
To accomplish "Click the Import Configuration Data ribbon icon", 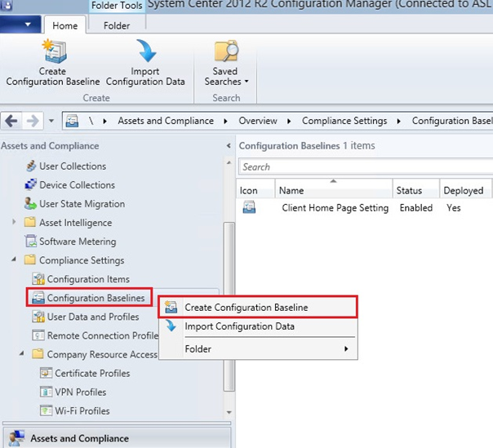I will click(144, 54).
